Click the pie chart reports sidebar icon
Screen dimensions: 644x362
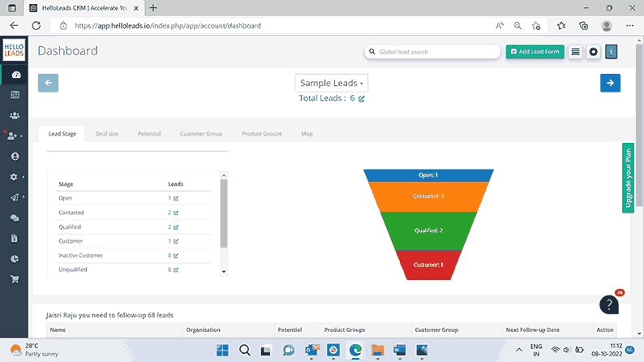[x=14, y=259]
